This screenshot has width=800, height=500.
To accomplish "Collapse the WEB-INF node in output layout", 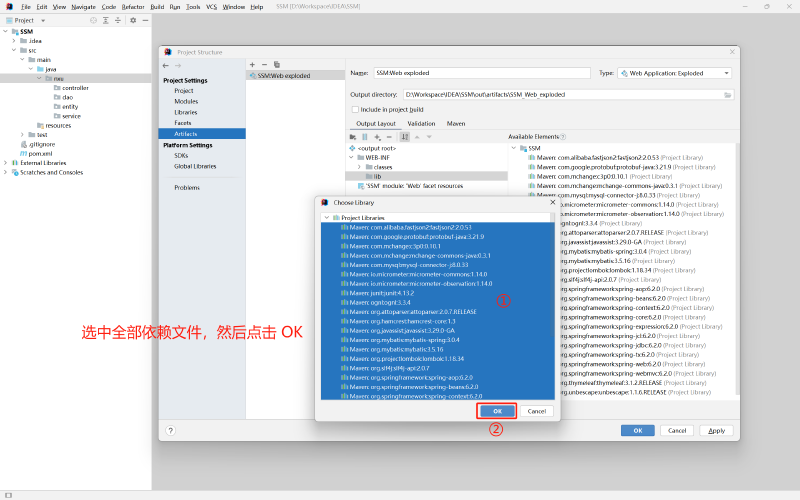I will 351,158.
